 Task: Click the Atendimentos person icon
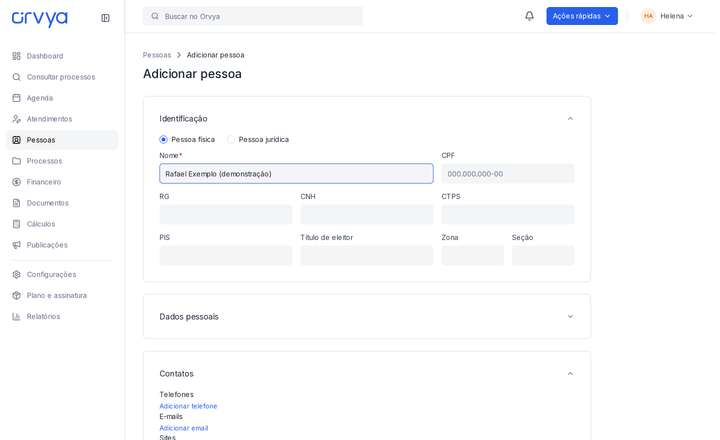(17, 119)
